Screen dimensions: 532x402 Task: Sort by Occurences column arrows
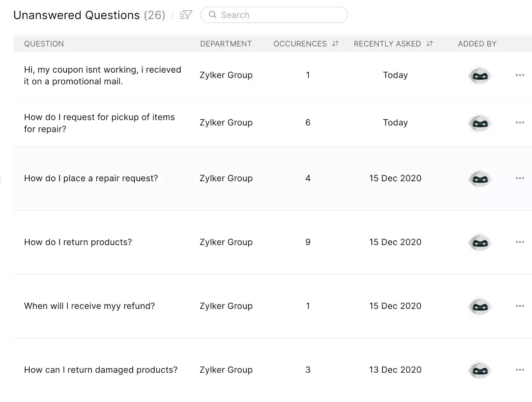coord(335,44)
